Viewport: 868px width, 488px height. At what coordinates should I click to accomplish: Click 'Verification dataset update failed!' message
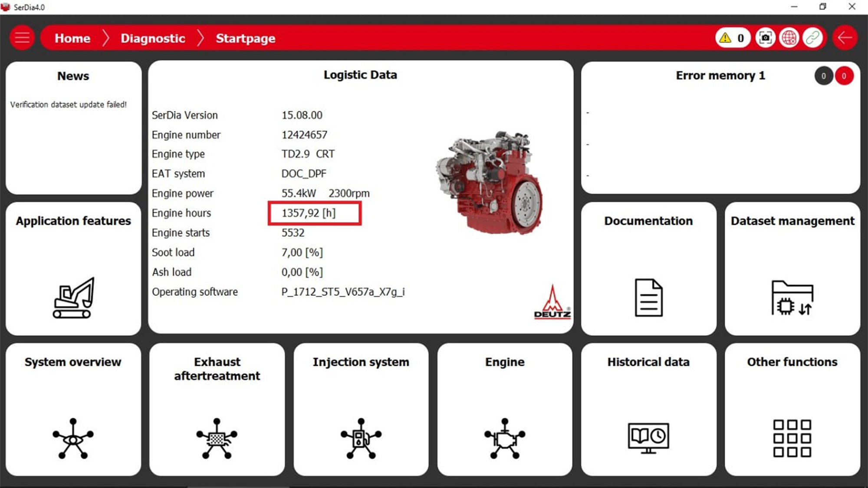coord(69,105)
